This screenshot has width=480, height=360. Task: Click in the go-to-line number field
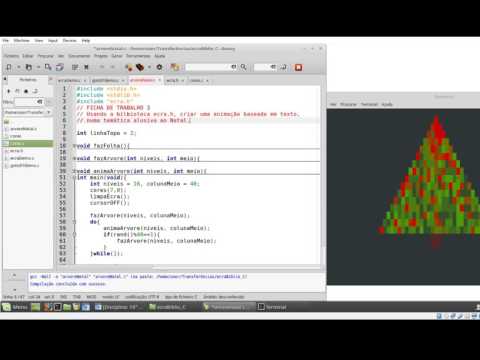pos(262,67)
